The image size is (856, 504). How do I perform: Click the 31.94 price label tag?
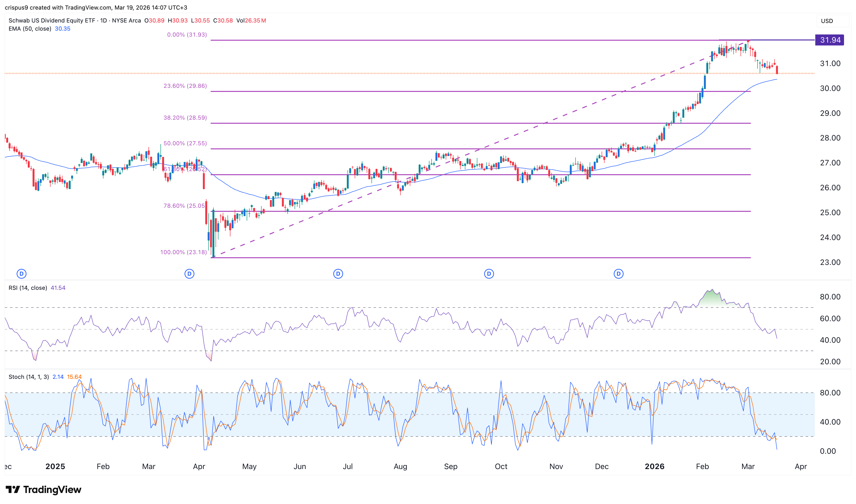tap(829, 40)
